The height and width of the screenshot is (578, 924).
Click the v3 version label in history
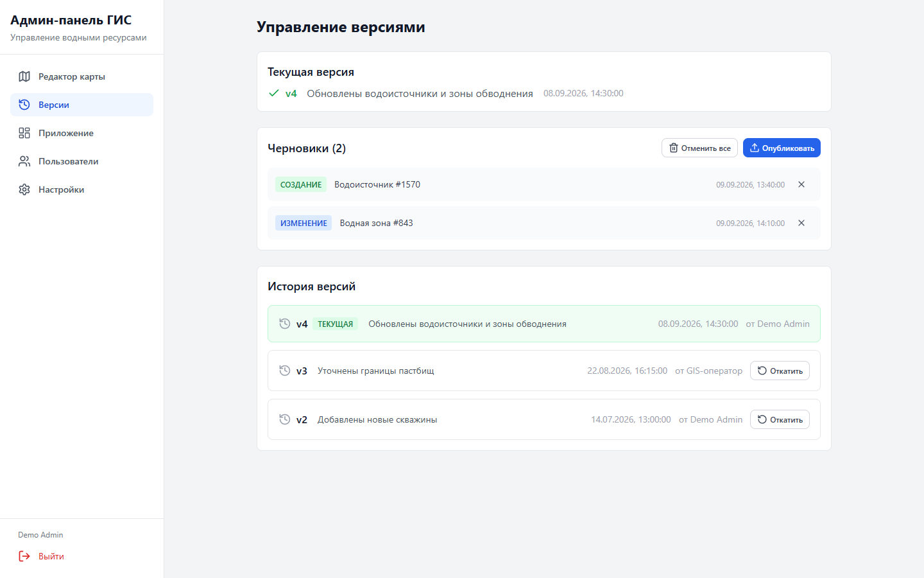coord(302,371)
